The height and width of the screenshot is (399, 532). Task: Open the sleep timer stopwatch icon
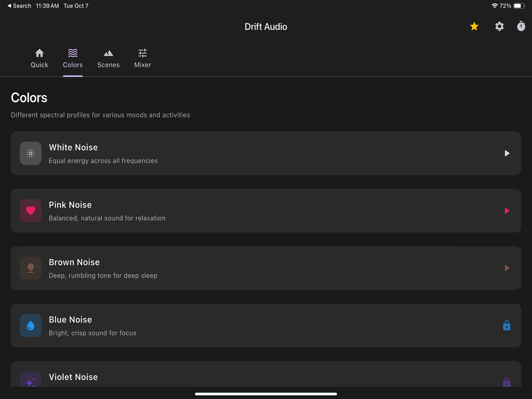click(521, 26)
